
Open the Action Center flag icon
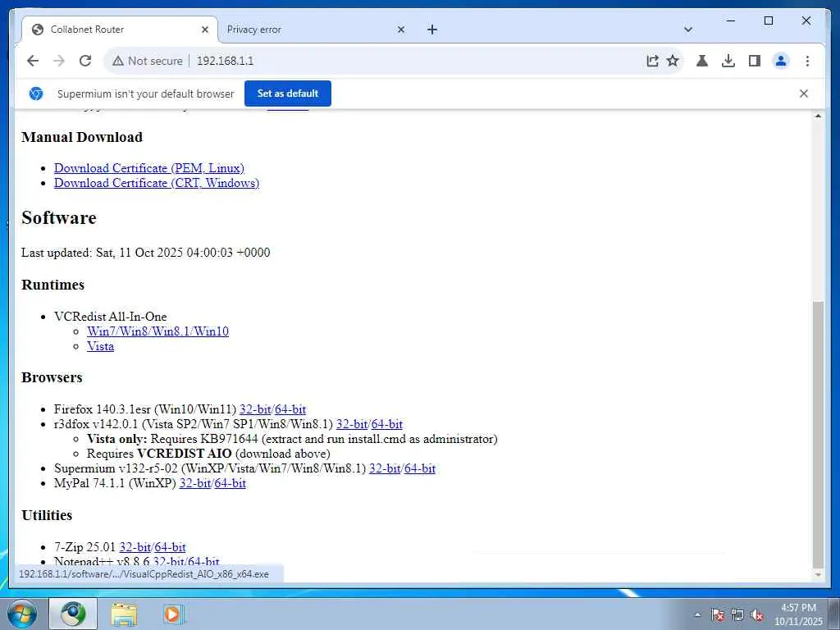(x=718, y=615)
